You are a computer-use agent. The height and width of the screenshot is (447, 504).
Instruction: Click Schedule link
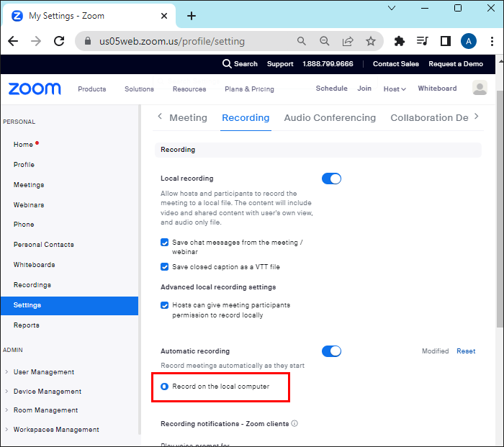[331, 89]
